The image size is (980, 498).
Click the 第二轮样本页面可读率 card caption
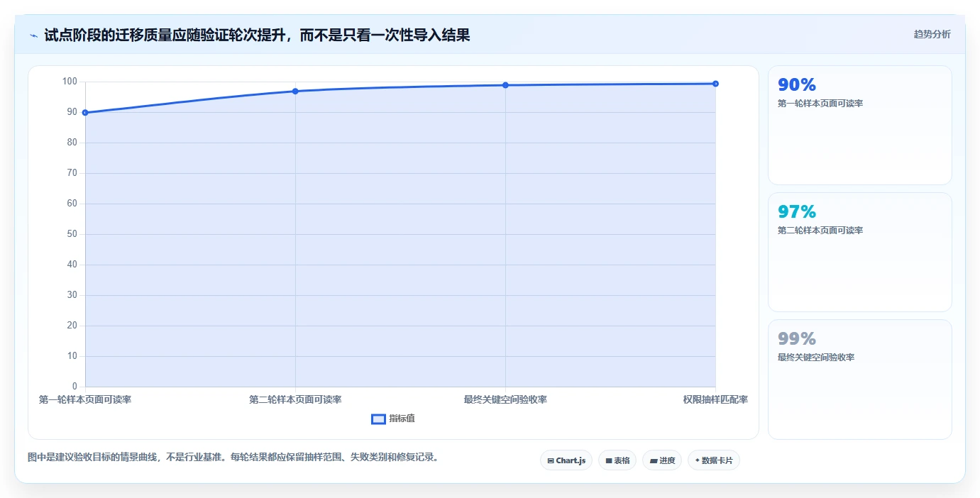[x=820, y=231]
